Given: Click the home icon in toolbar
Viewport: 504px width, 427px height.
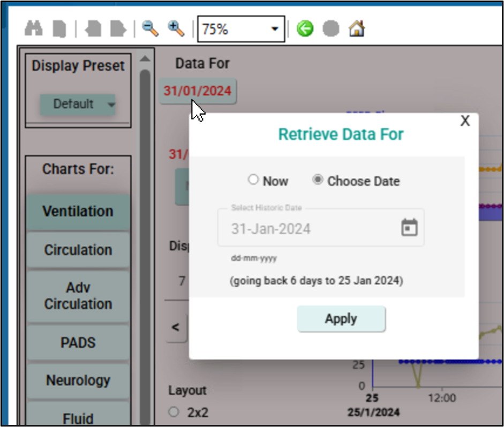Looking at the screenshot, I should [356, 28].
